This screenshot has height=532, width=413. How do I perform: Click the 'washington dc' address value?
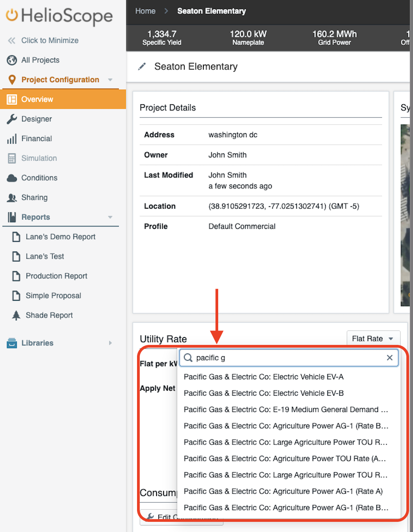(233, 135)
